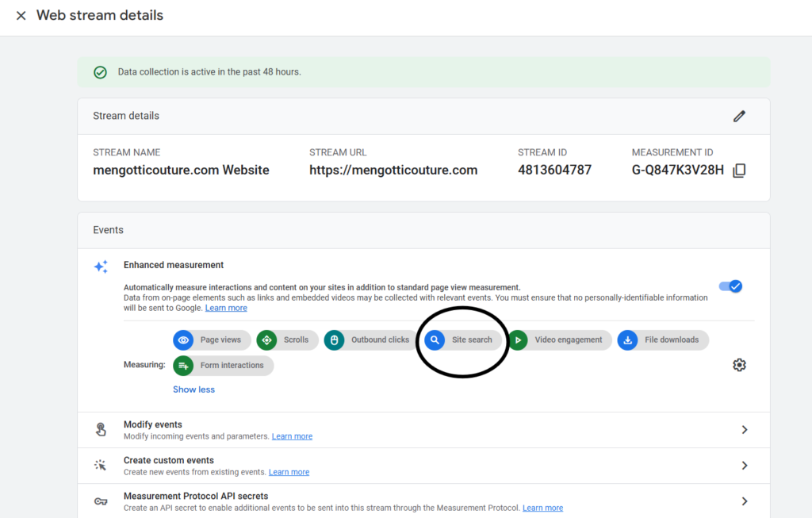
Task: Select the Form interactions chip label
Action: 232,366
